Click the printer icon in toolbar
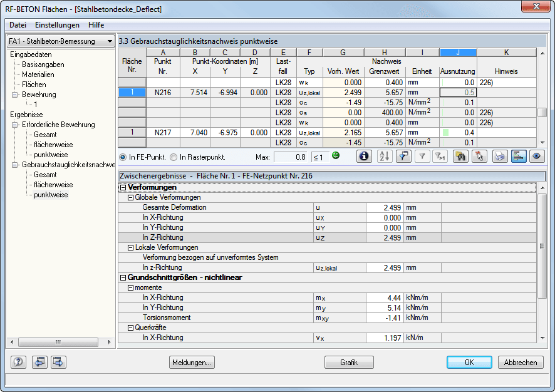The height and width of the screenshot is (392, 555). 500,156
